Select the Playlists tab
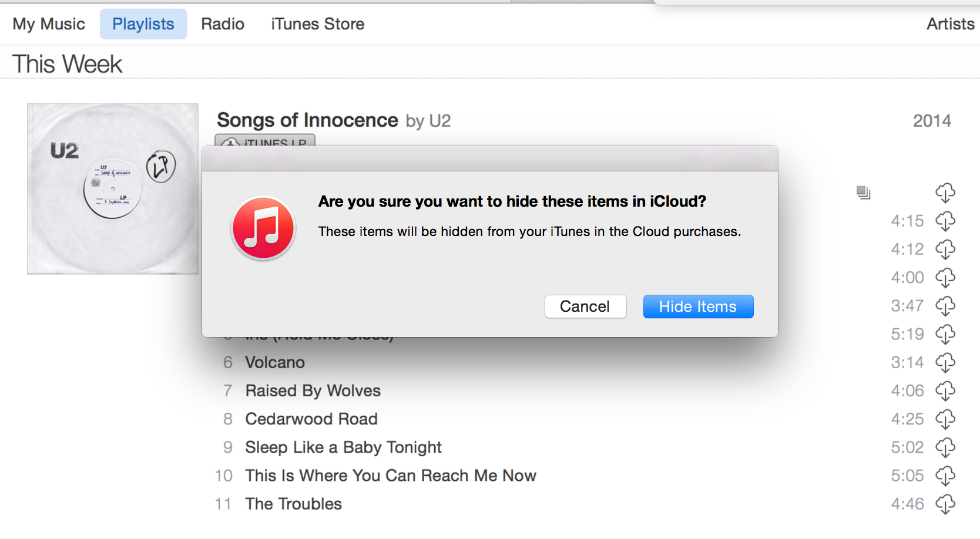 [143, 24]
